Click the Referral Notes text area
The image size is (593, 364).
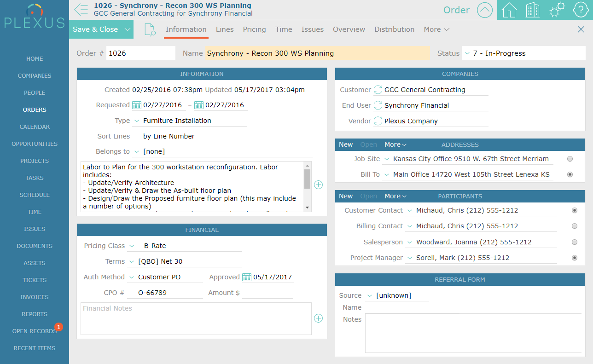(473, 334)
